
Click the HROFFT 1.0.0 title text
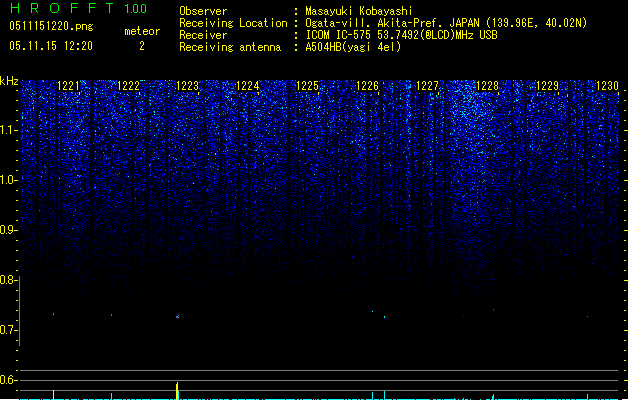point(79,8)
